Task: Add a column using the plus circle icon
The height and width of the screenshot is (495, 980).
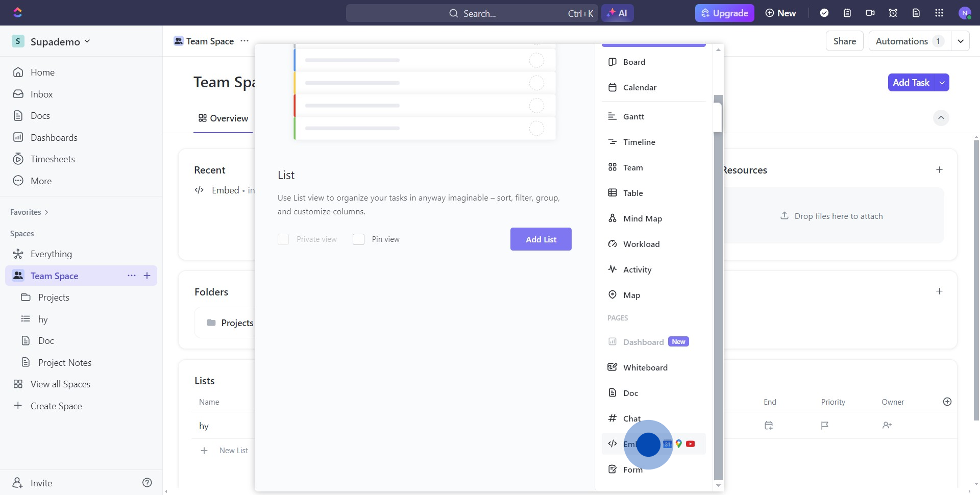Action: [947, 402]
